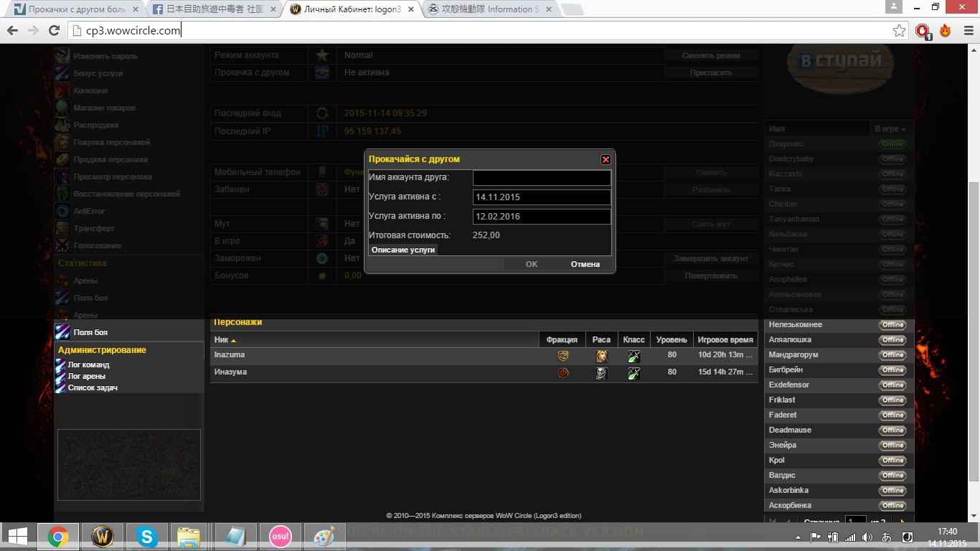The image size is (980, 551).
Task: Click the Сменить режим button
Action: point(711,55)
